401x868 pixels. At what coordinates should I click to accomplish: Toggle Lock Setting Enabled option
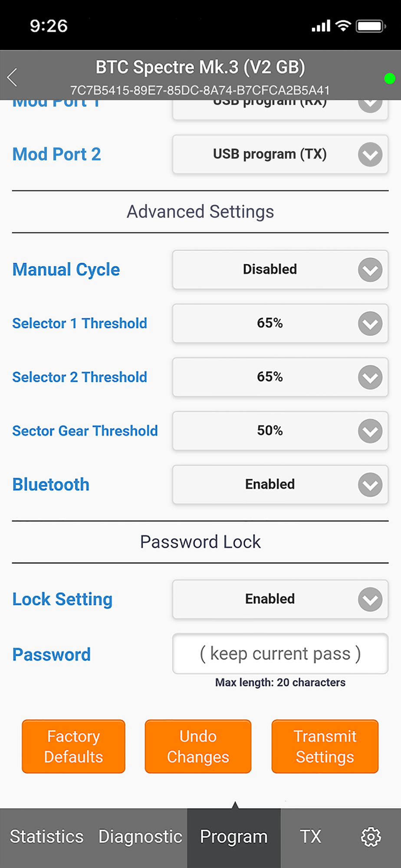pyautogui.click(x=280, y=599)
